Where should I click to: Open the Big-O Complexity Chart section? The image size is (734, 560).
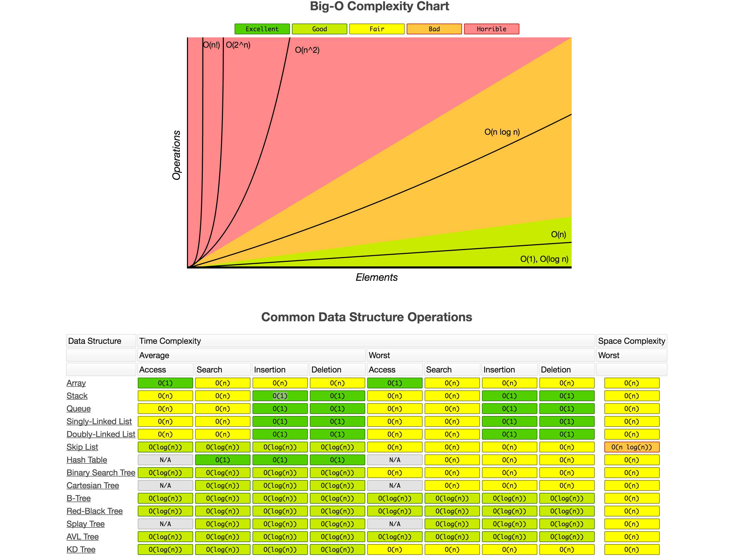point(366,6)
